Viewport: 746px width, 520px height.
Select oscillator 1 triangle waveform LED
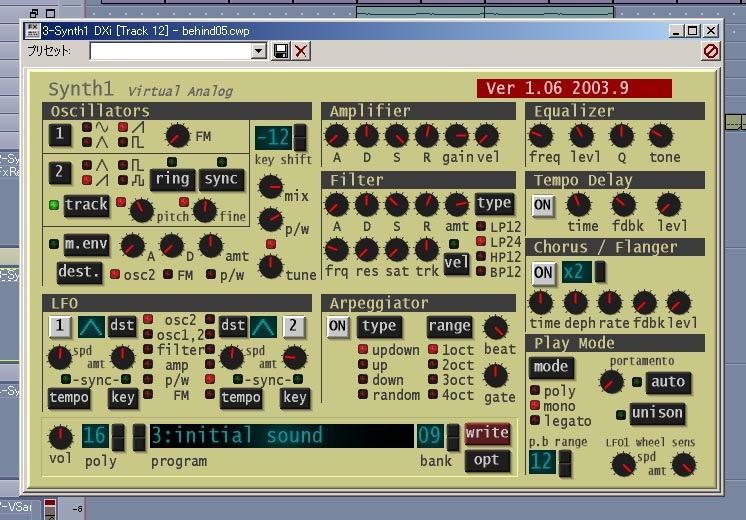[87, 142]
